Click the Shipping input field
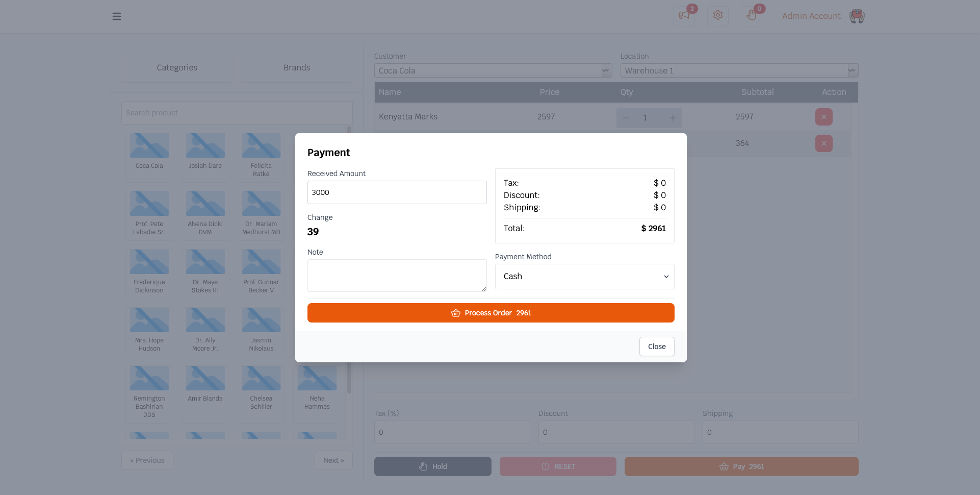This screenshot has width=980, height=495. (x=781, y=432)
